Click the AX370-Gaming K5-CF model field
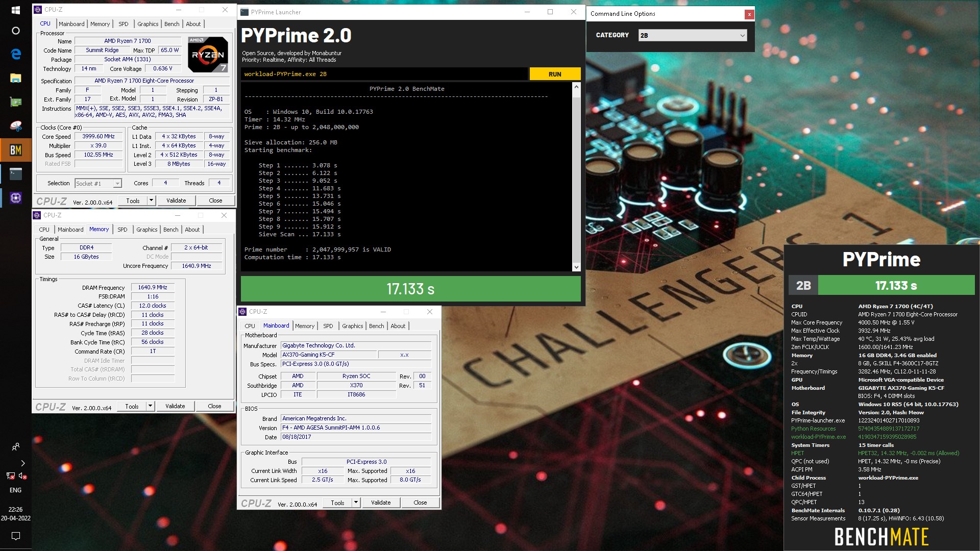The width and height of the screenshot is (980, 551). [329, 355]
